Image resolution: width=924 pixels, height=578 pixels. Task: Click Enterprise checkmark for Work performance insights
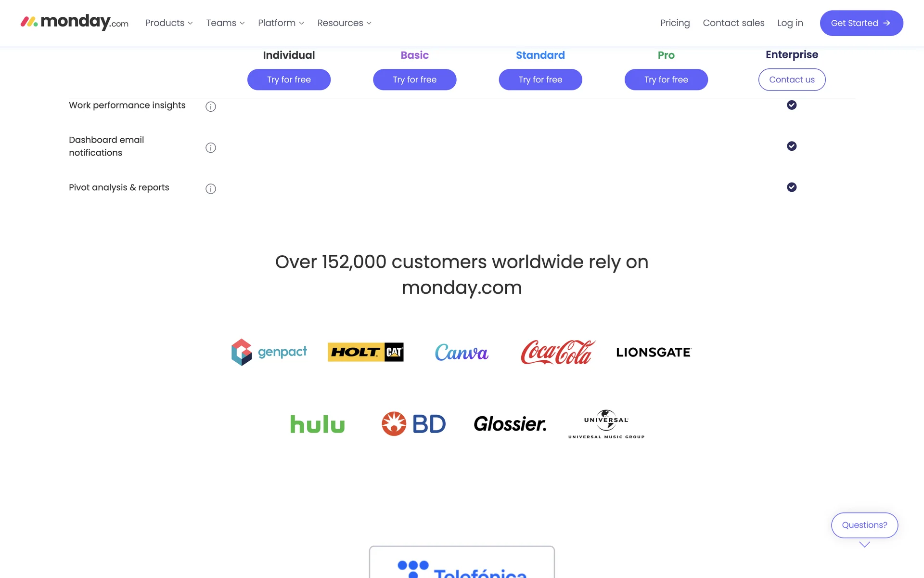point(792,105)
